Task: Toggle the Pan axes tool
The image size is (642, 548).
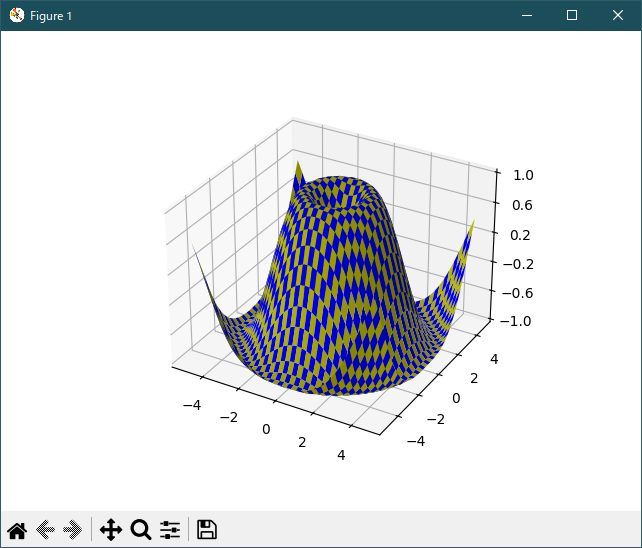Action: (x=110, y=530)
